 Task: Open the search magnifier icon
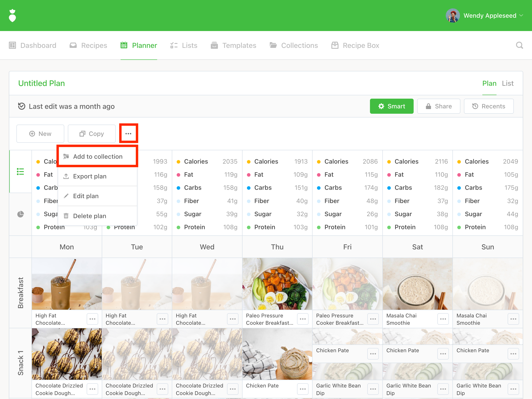[519, 45]
